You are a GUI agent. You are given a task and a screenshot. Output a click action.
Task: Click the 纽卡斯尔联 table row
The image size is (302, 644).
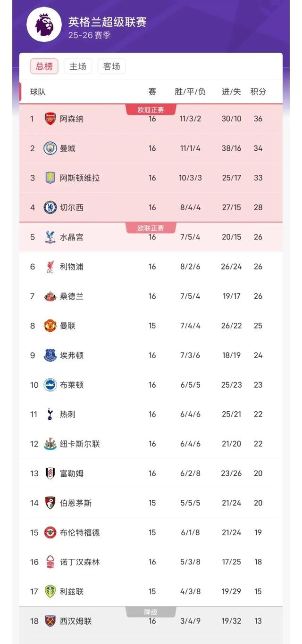151,444
